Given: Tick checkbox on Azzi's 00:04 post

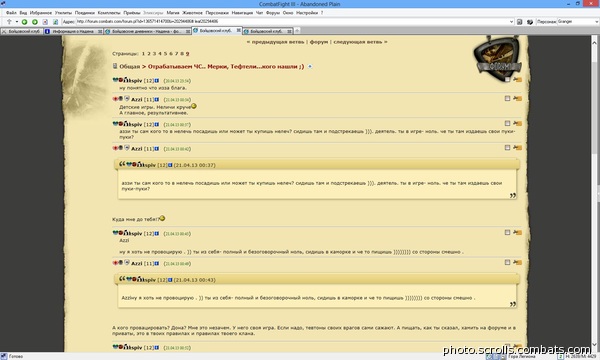Looking at the screenshot, I should click(x=507, y=99).
